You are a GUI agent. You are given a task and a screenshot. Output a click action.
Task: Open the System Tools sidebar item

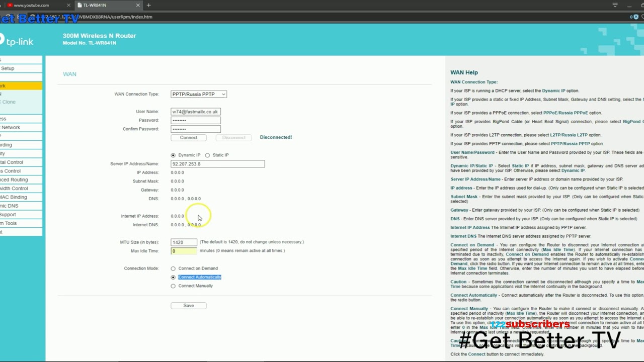[21, 223]
